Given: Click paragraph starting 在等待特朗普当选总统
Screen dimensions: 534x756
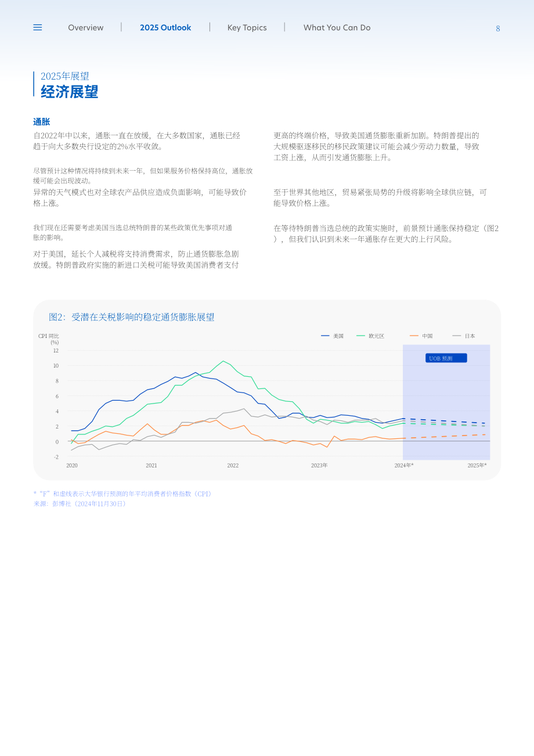Looking at the screenshot, I should 386,233.
